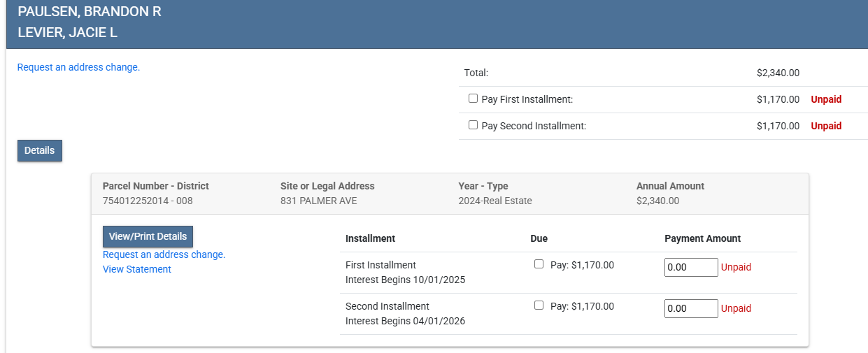Click the Details button
This screenshot has width=868, height=353.
pos(40,150)
